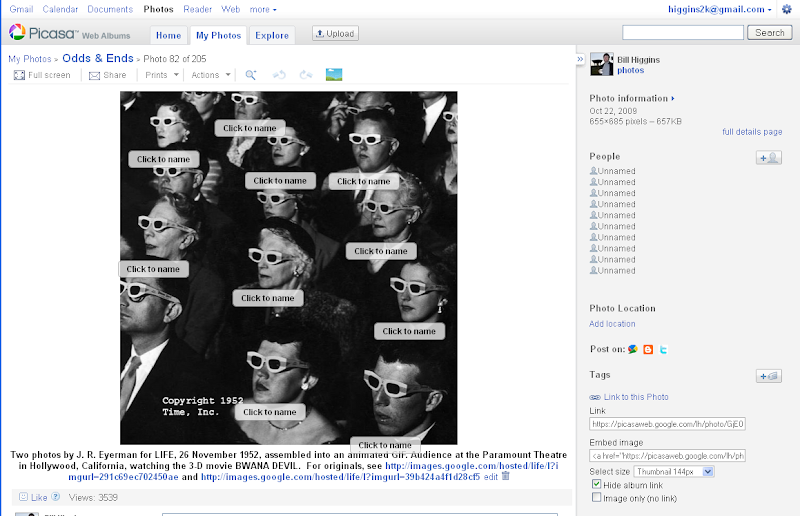
Task: Click Link to this Photo text
Action: coord(636,397)
